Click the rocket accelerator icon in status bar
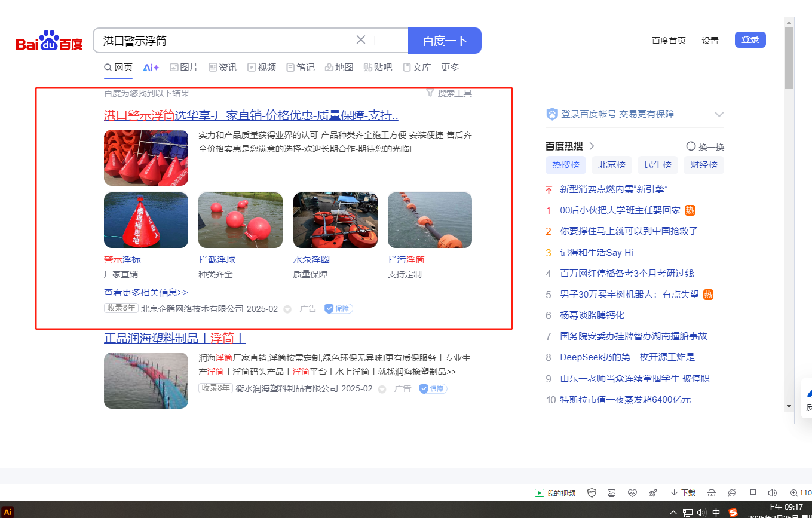This screenshot has height=518, width=812. click(653, 493)
